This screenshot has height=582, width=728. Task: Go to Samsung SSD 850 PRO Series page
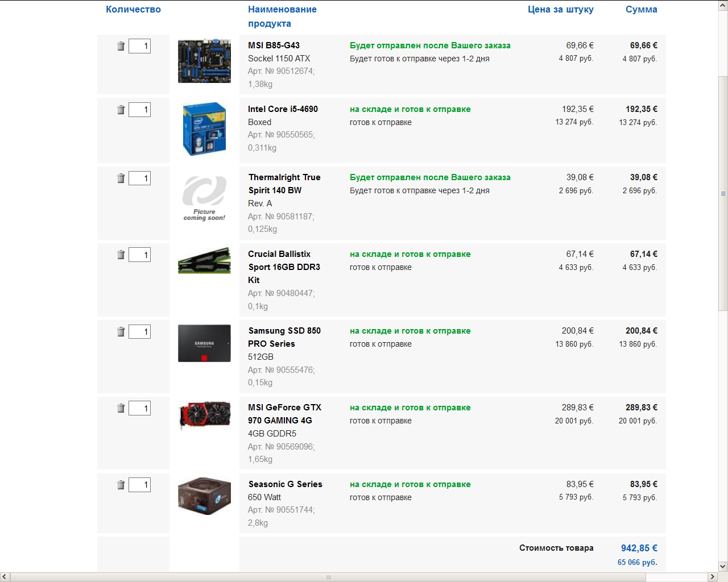tap(284, 337)
